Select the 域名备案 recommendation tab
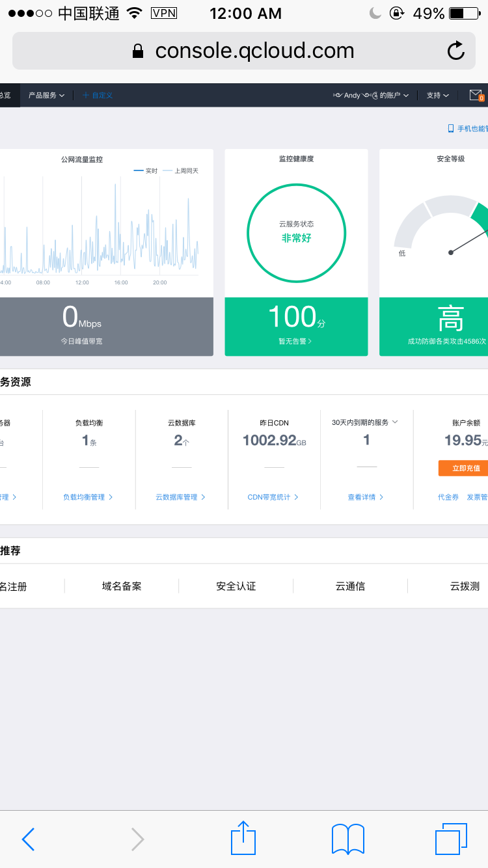Viewport: 488px width, 868px height. coord(122,586)
